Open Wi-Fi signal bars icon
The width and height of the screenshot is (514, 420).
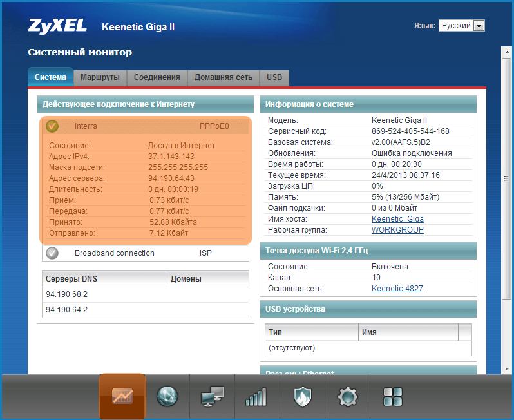pos(256,396)
